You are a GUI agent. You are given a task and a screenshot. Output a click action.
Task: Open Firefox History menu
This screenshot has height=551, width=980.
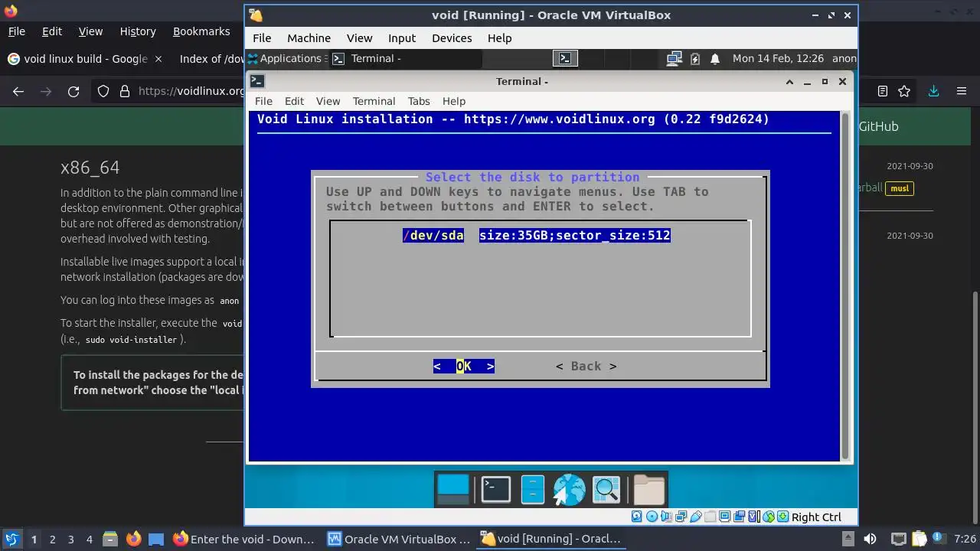point(138,31)
